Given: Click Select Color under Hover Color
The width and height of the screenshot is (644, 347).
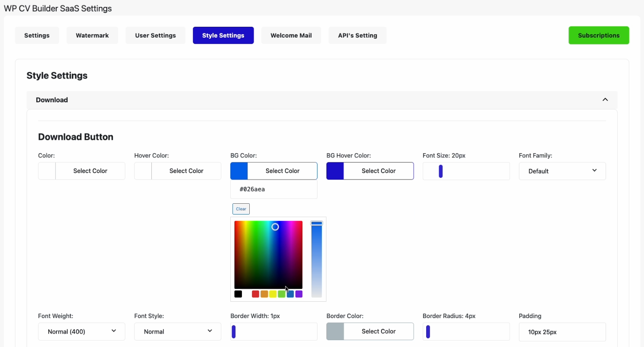Looking at the screenshot, I should (186, 171).
